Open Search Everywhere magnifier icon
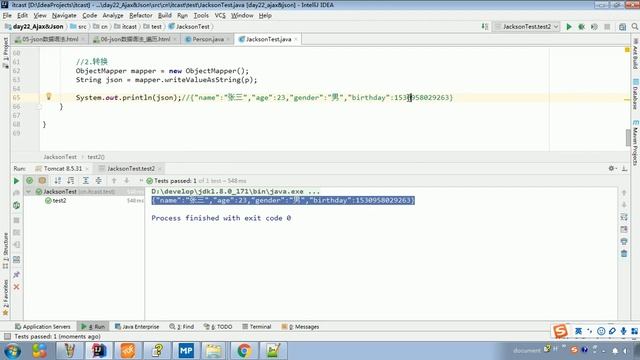The image size is (640, 360). pos(635,27)
